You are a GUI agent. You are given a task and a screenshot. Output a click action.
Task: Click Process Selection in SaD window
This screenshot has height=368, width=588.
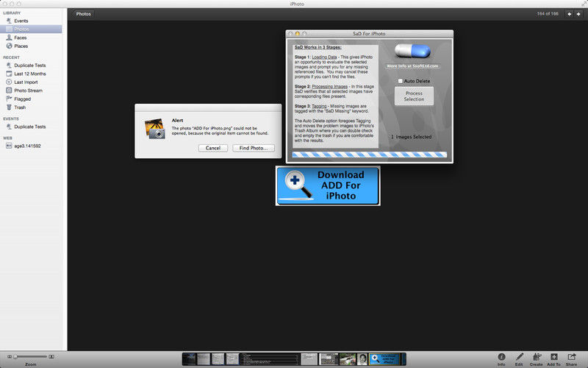(414, 96)
